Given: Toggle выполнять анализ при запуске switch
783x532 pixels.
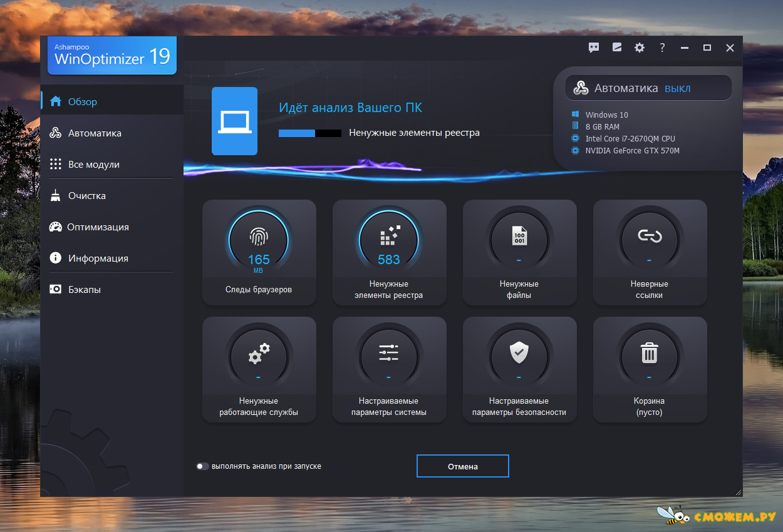Looking at the screenshot, I should (202, 466).
